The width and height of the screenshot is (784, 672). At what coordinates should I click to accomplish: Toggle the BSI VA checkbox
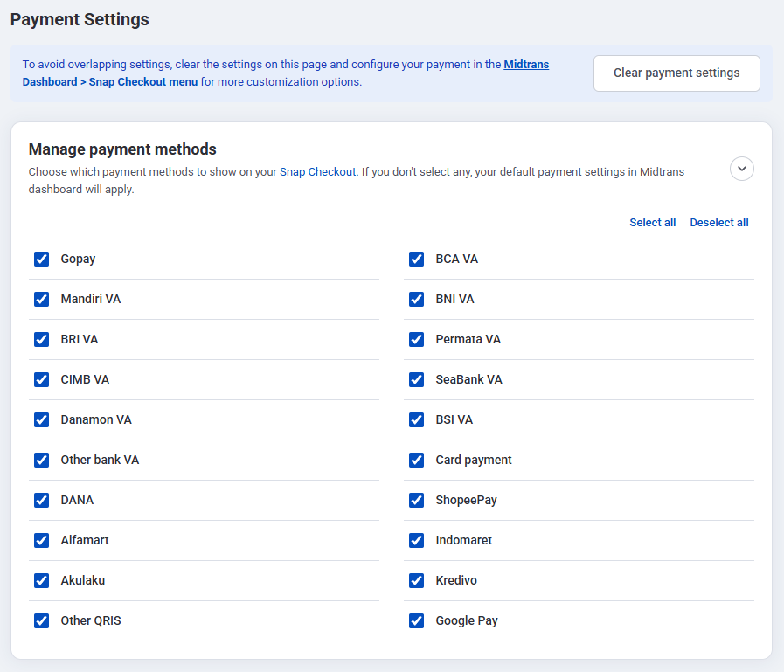pos(417,419)
